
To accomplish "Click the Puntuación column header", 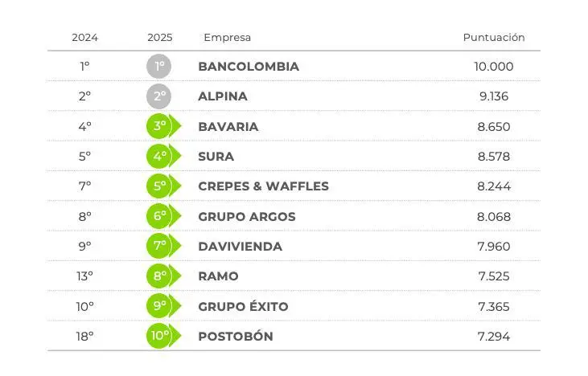I will (x=494, y=38).
